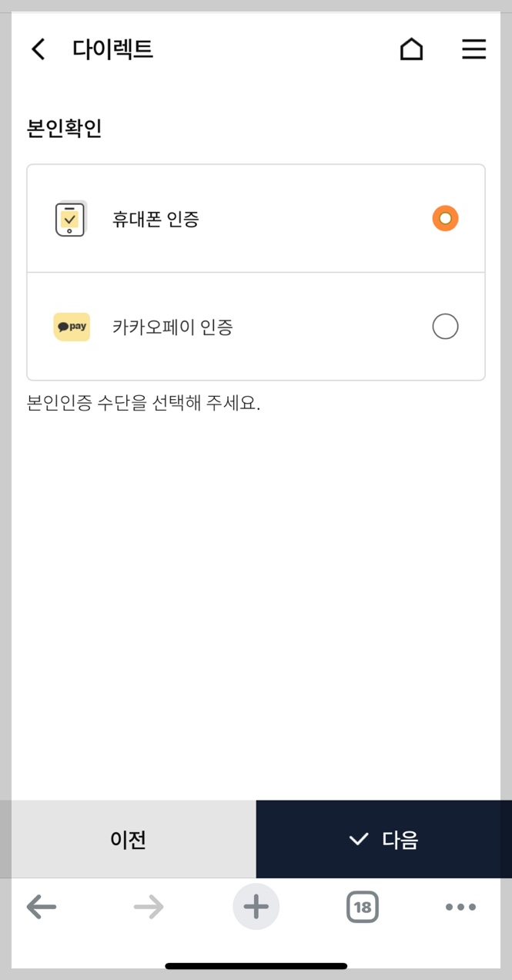Click the phone verification clipboard icon
The height and width of the screenshot is (980, 512).
pos(71,218)
